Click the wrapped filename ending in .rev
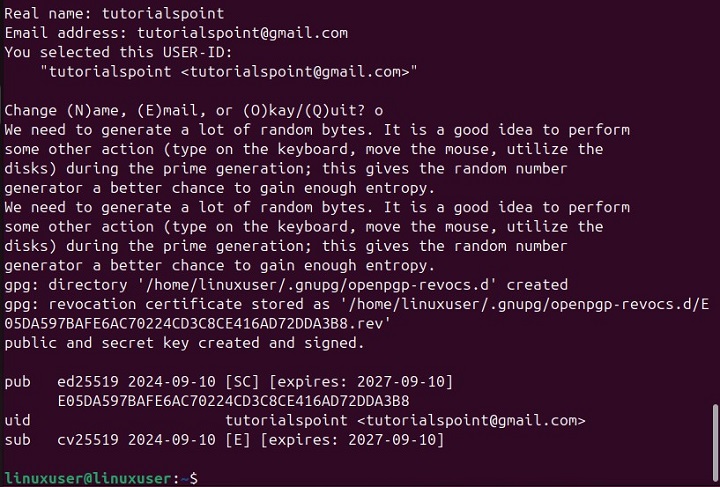The width and height of the screenshot is (720, 487). 198,324
